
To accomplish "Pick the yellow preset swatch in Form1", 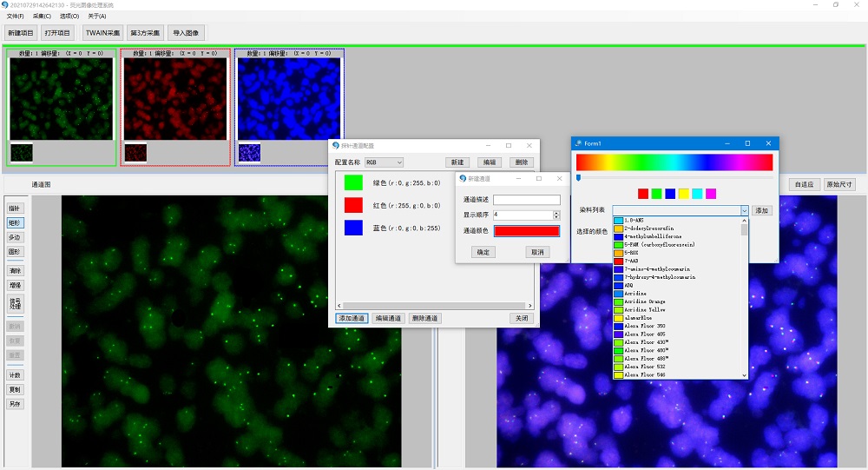I will [684, 194].
